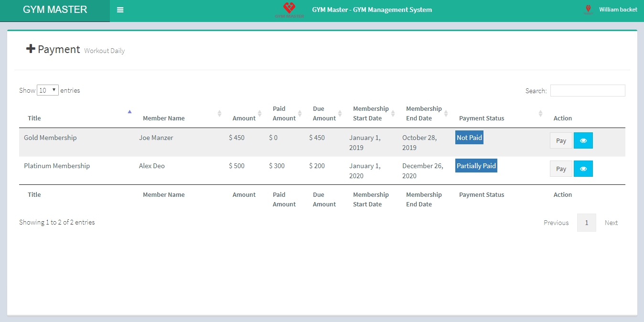The image size is (644, 322).
Task: Sort by Member Name using its sort arrows
Action: point(220,114)
